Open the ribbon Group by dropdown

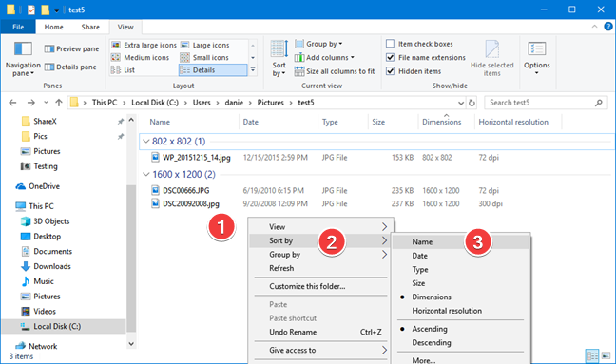click(318, 44)
